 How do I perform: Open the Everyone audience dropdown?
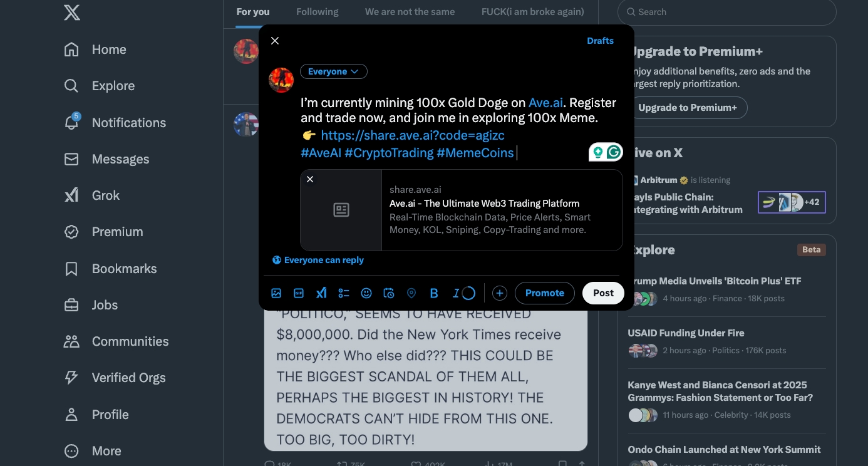point(333,71)
